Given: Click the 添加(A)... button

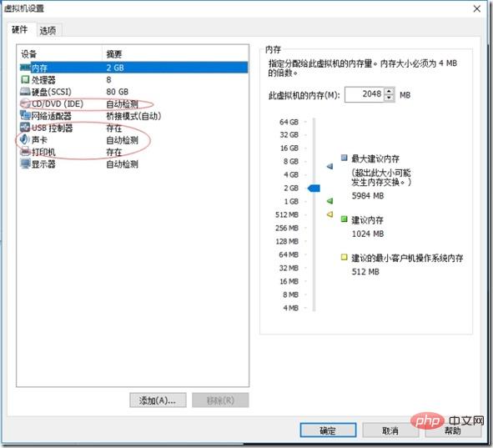Looking at the screenshot, I should coord(158,400).
